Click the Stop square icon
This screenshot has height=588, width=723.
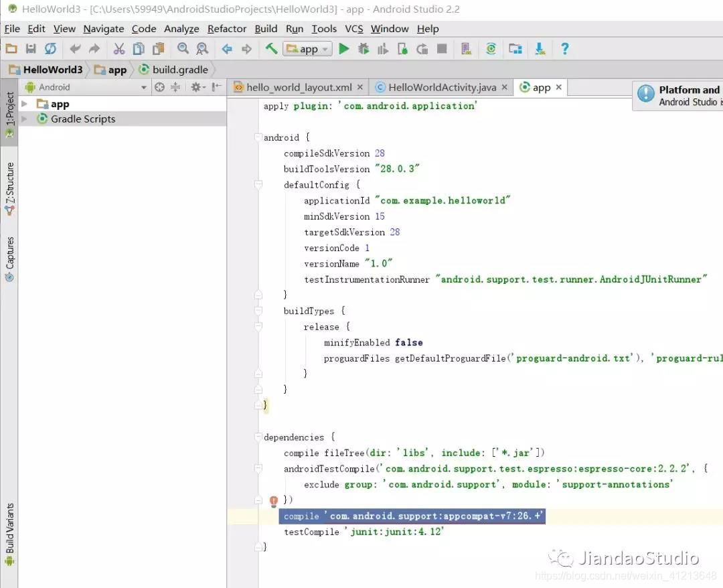click(x=442, y=48)
